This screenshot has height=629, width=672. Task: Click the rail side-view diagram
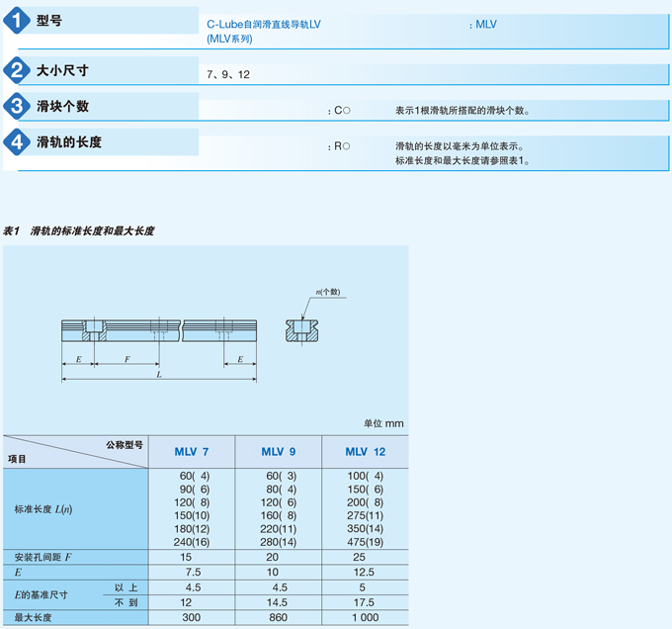[159, 330]
